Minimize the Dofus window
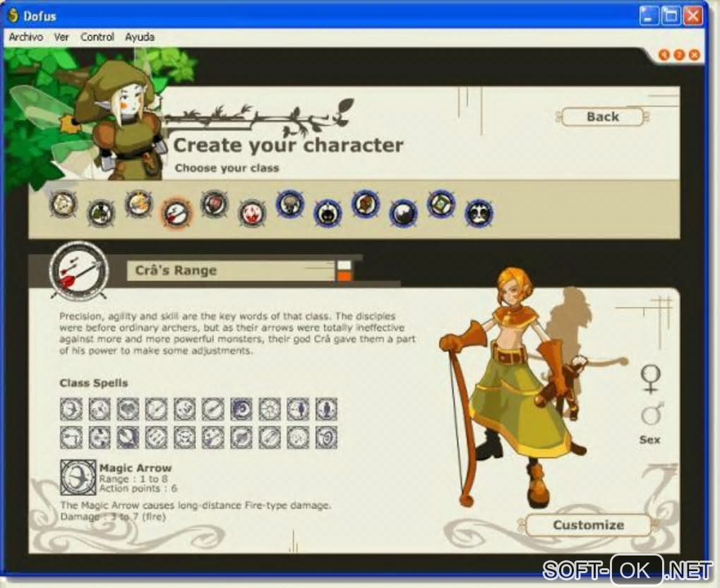The height and width of the screenshot is (588, 720). (x=649, y=16)
